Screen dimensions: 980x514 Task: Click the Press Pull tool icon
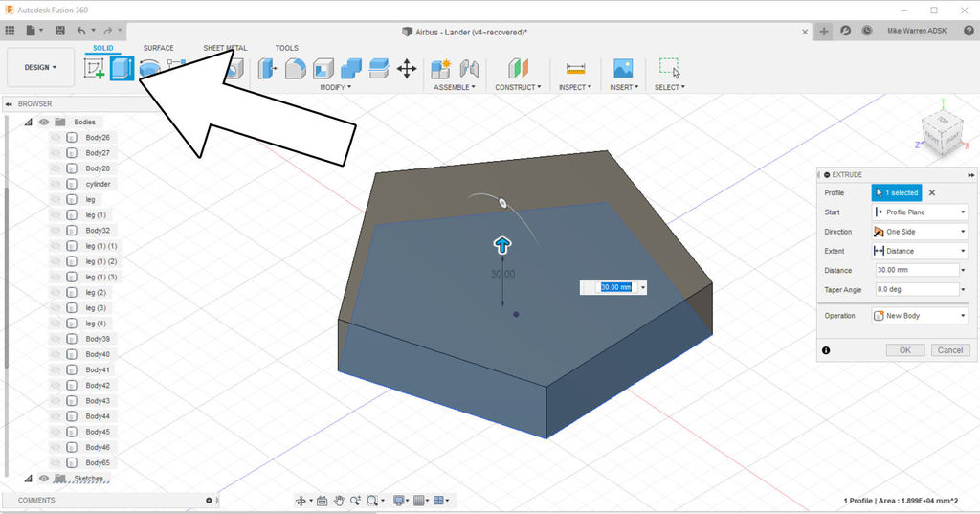pyautogui.click(x=267, y=69)
